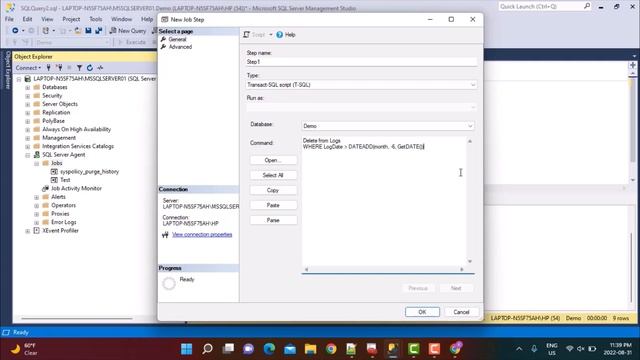This screenshot has height=360, width=640.
Task: Open the Windows Start menu
Action: click(187, 349)
